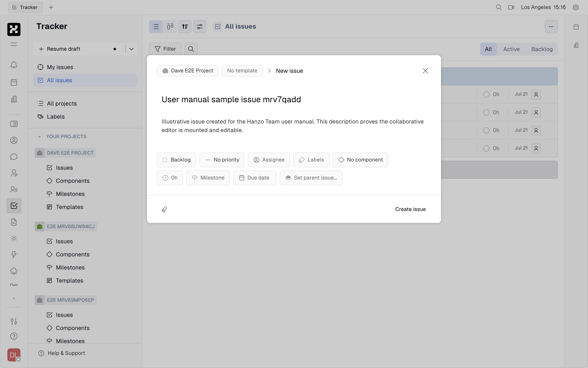The height and width of the screenshot is (368, 588).
Task: Open the No priority selector
Action: [222, 160]
